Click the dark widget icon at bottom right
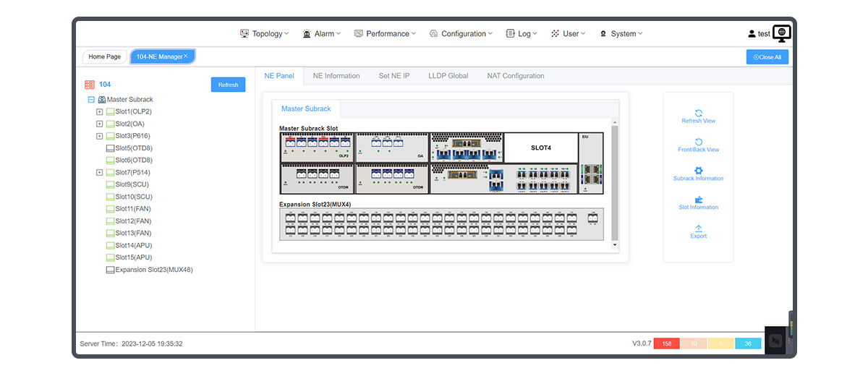This screenshot has width=868, height=376. click(x=776, y=340)
